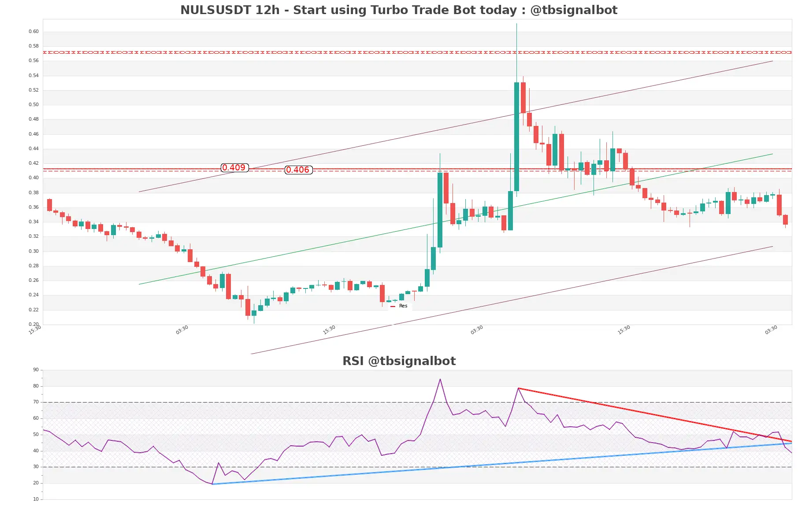Click the 0.54 price axis label
The height and width of the screenshot is (532, 798).
click(33, 75)
